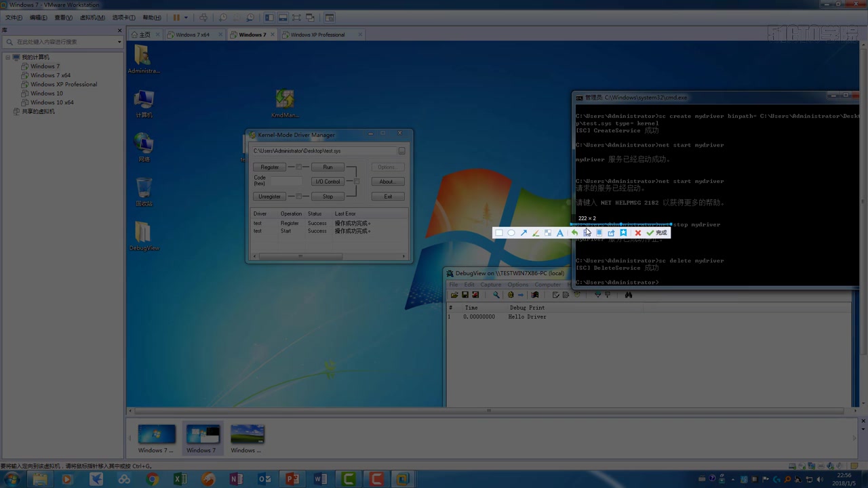Select the arrow annotation tool
This screenshot has height=488, width=868.
(524, 232)
